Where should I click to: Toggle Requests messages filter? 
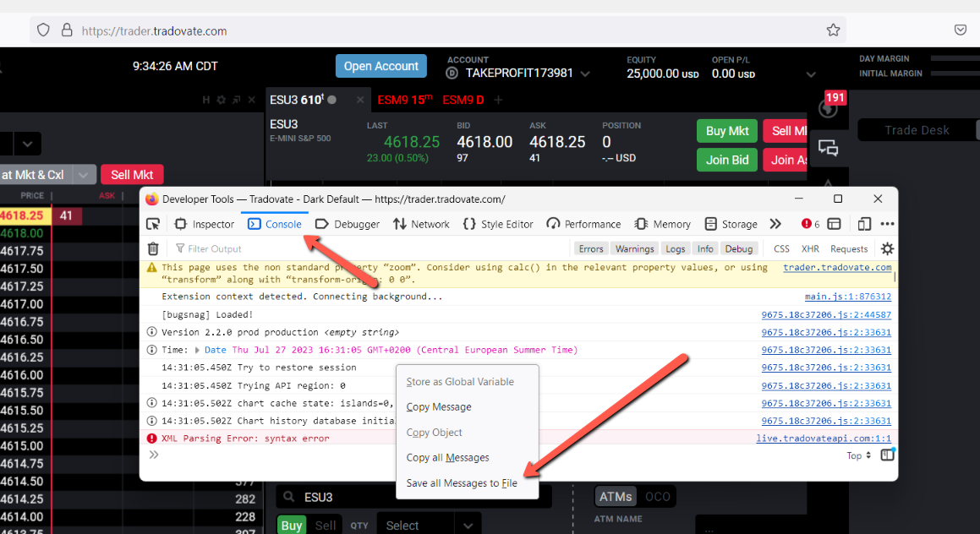(x=849, y=248)
